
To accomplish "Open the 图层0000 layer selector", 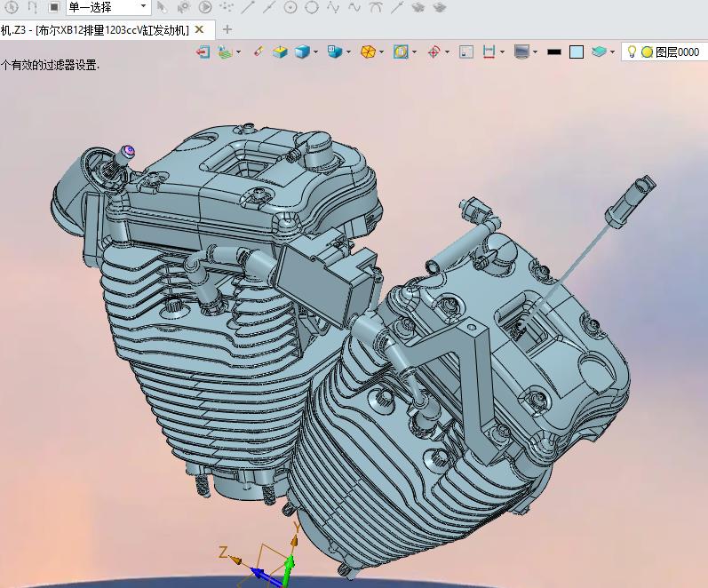I will click(677, 52).
